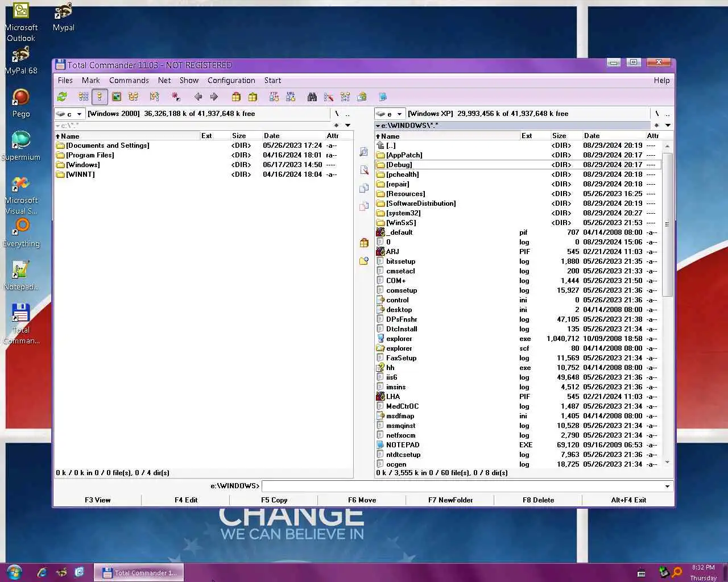
Task: Open right panel directory history arrow
Action: click(668, 125)
